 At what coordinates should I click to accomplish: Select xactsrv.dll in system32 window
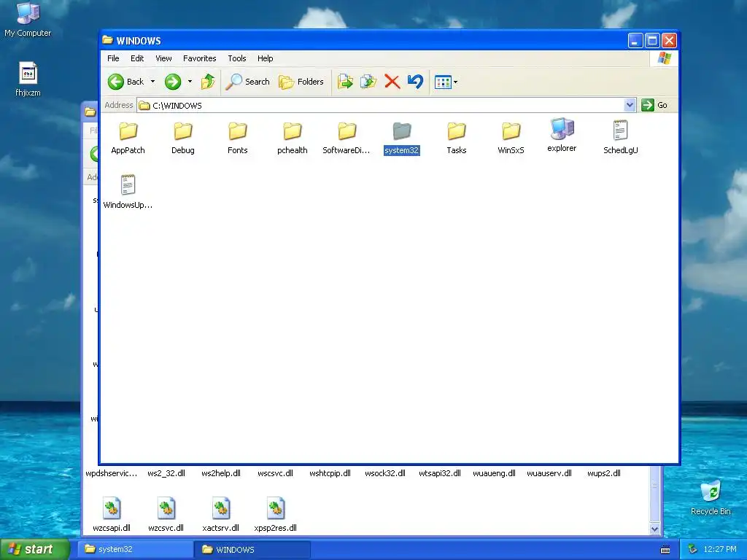click(220, 514)
